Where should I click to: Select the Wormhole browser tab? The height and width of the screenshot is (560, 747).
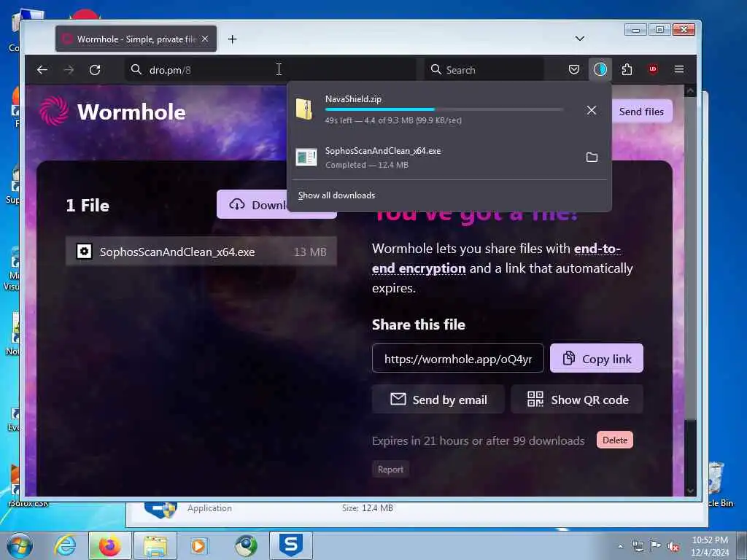pyautogui.click(x=136, y=39)
